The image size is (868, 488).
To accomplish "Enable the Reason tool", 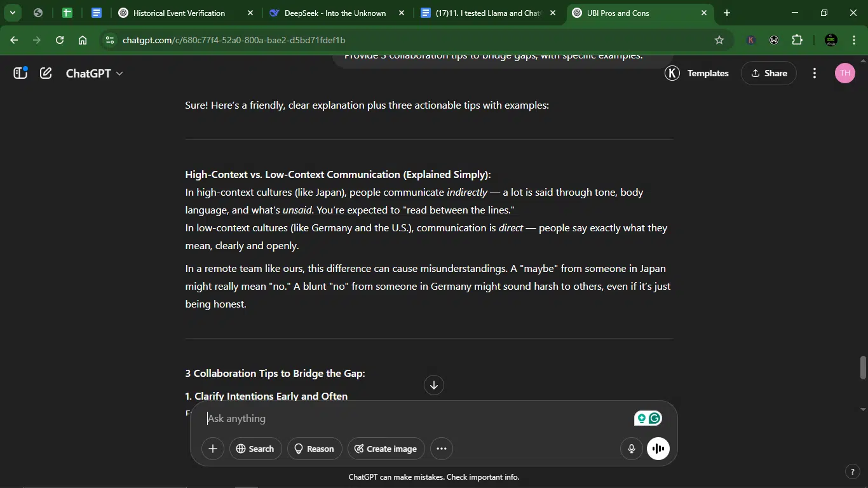I will pos(315,449).
